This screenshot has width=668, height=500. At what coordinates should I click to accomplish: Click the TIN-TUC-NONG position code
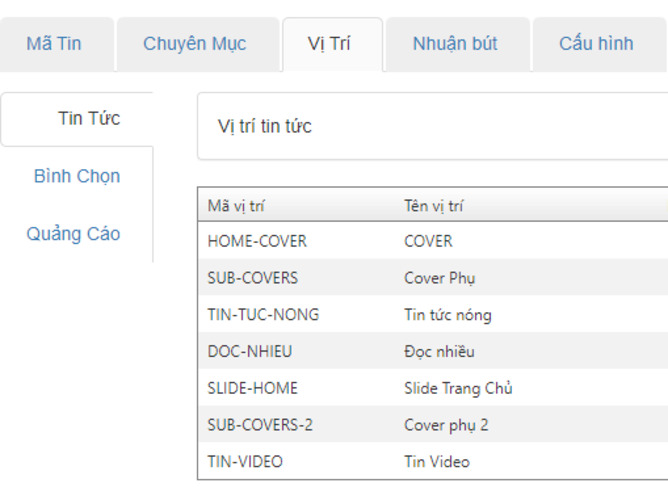pos(263,315)
